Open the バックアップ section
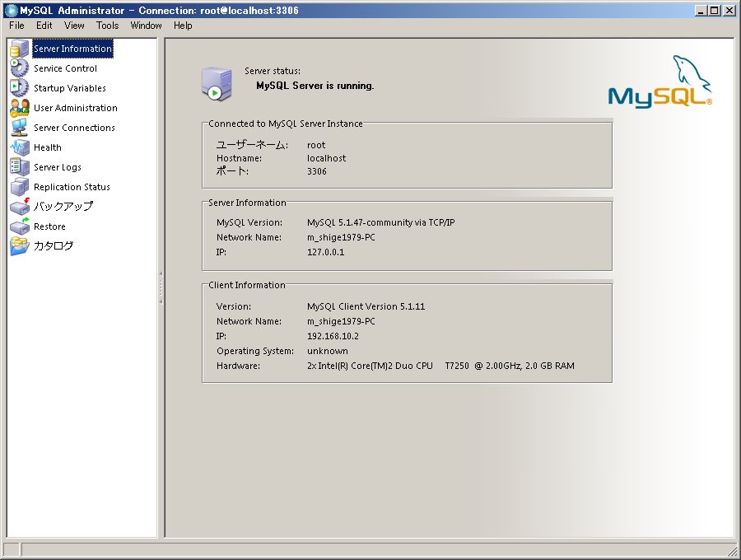This screenshot has width=741, height=560. pyautogui.click(x=63, y=207)
